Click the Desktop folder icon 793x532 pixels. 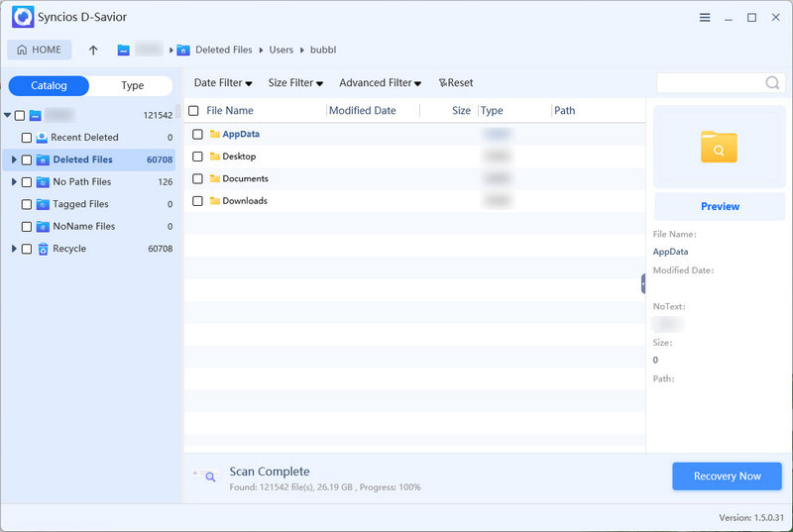tap(215, 157)
